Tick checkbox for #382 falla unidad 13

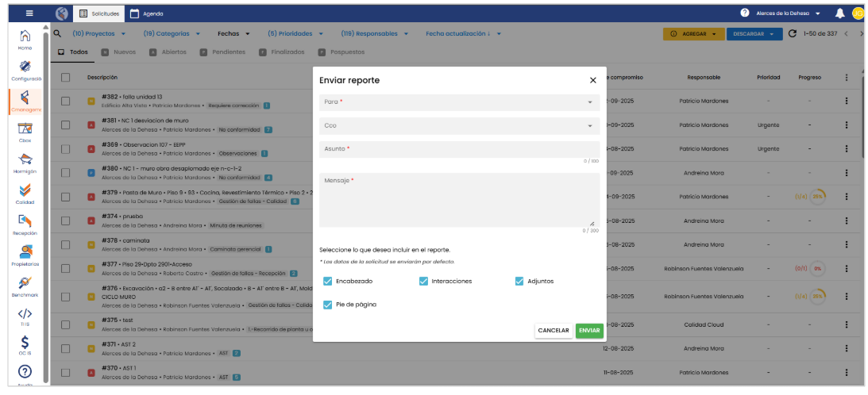pyautogui.click(x=65, y=102)
